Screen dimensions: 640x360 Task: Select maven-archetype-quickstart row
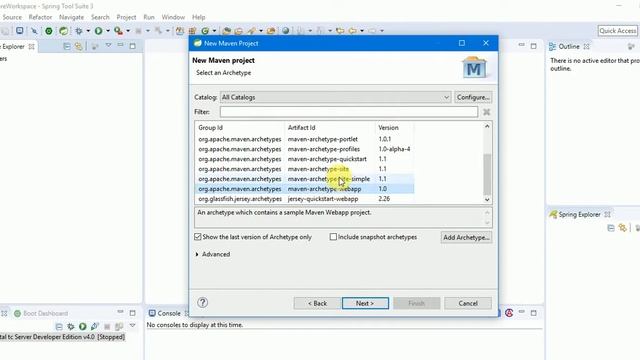point(304,159)
